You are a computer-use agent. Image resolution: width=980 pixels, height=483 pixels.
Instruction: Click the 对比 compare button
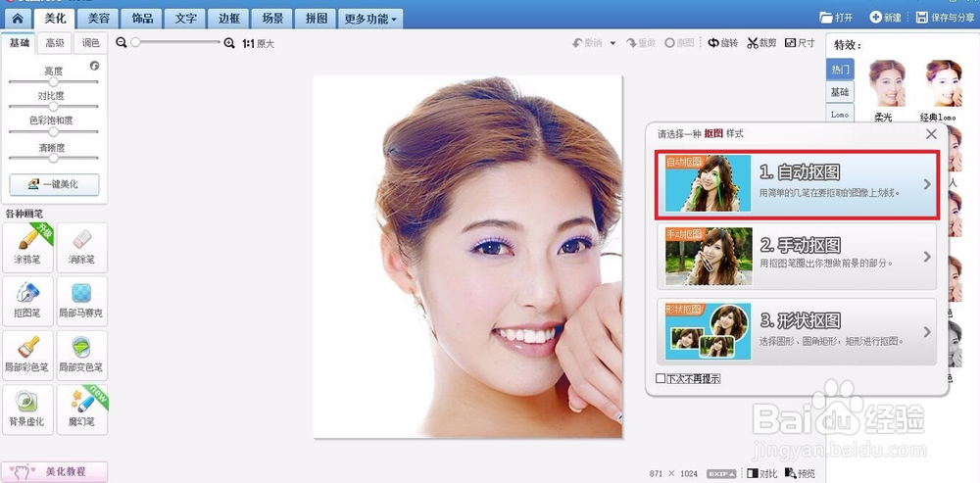pos(761,473)
